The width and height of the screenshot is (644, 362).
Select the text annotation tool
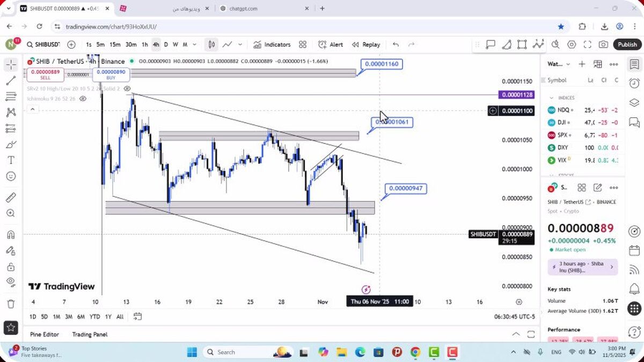point(11,160)
